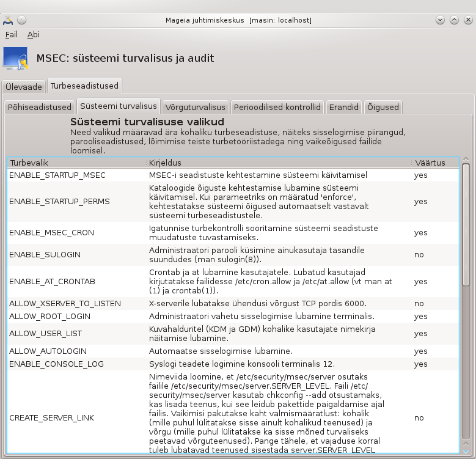Click description 'Automaatse sisselogimise lubamine.'
Viewport: 476px width, 459px height.
[x=221, y=351]
